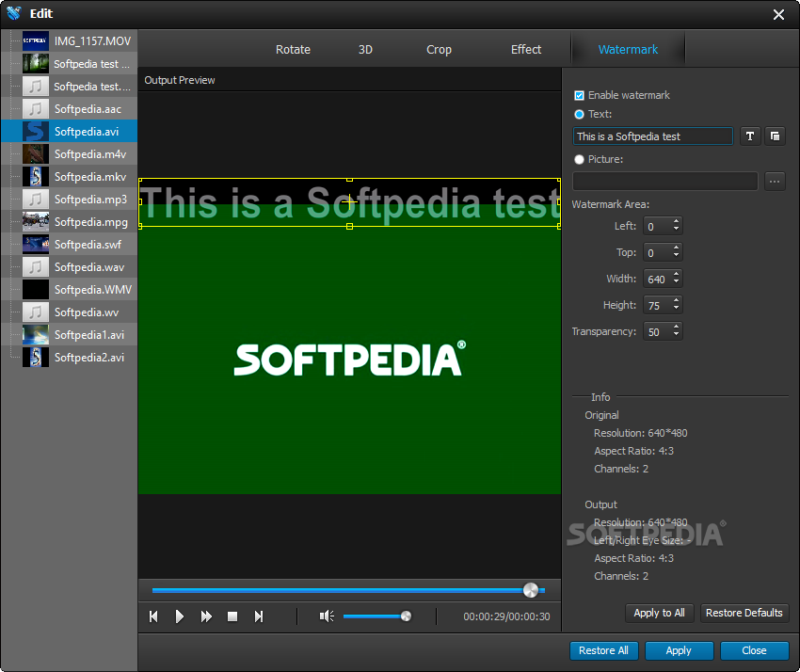Skip to previous frame playback button

point(153,616)
